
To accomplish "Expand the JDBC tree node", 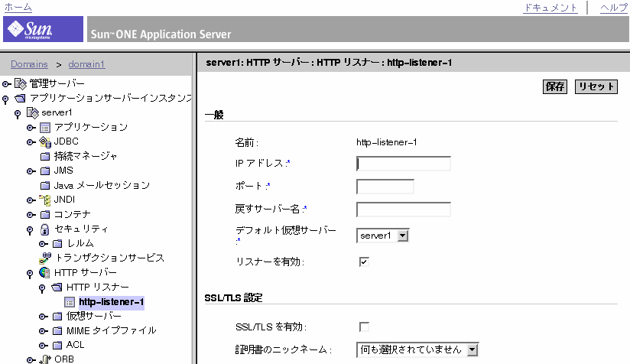I will click(x=31, y=142).
